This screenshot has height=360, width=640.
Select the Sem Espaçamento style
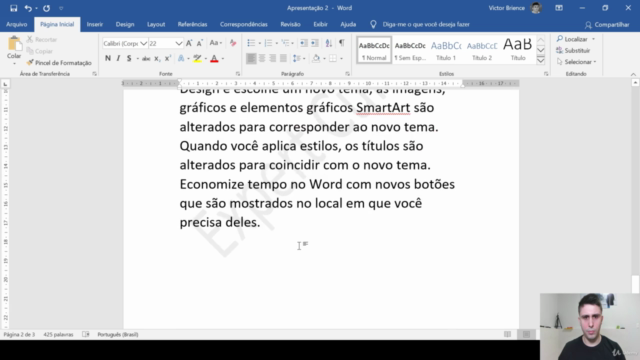410,50
